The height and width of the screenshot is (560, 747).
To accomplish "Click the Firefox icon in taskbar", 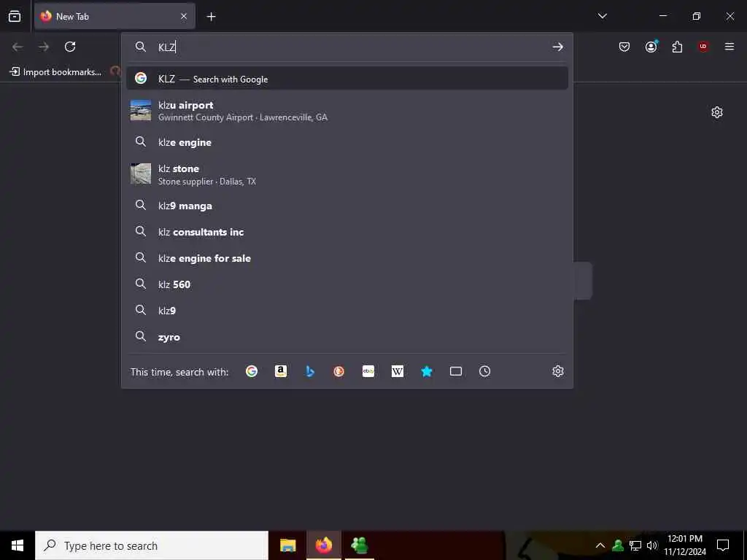I will (x=323, y=545).
